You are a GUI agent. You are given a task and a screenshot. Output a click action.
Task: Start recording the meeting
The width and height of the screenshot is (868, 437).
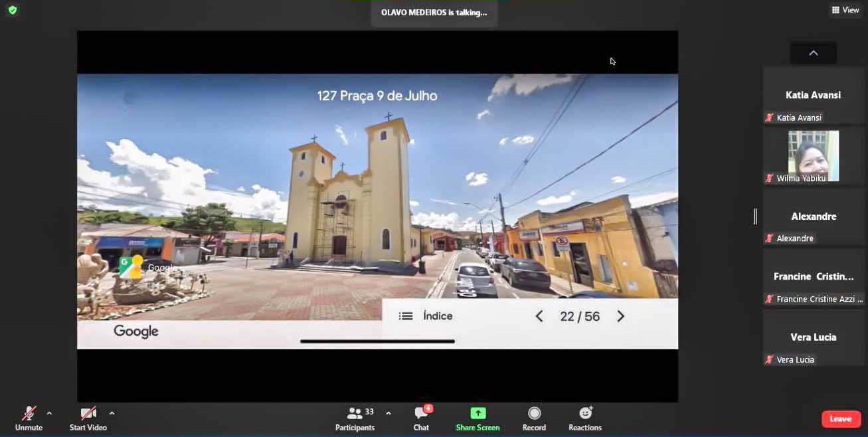534,418
